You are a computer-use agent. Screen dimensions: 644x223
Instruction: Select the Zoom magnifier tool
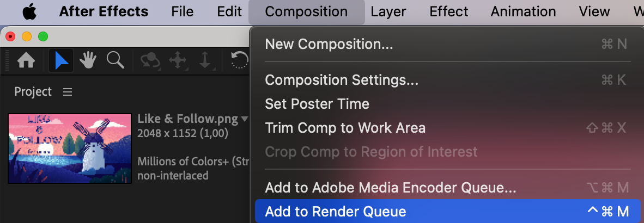[x=115, y=60]
